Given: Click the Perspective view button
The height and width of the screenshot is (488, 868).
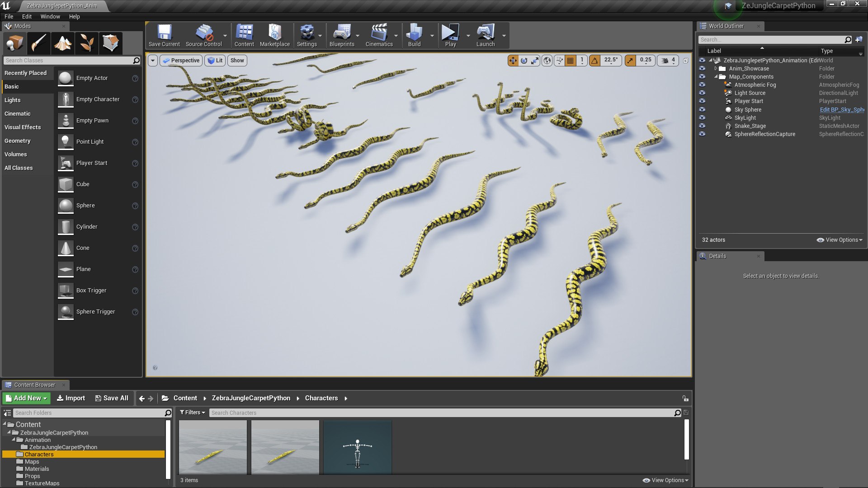Looking at the screenshot, I should click(x=181, y=61).
